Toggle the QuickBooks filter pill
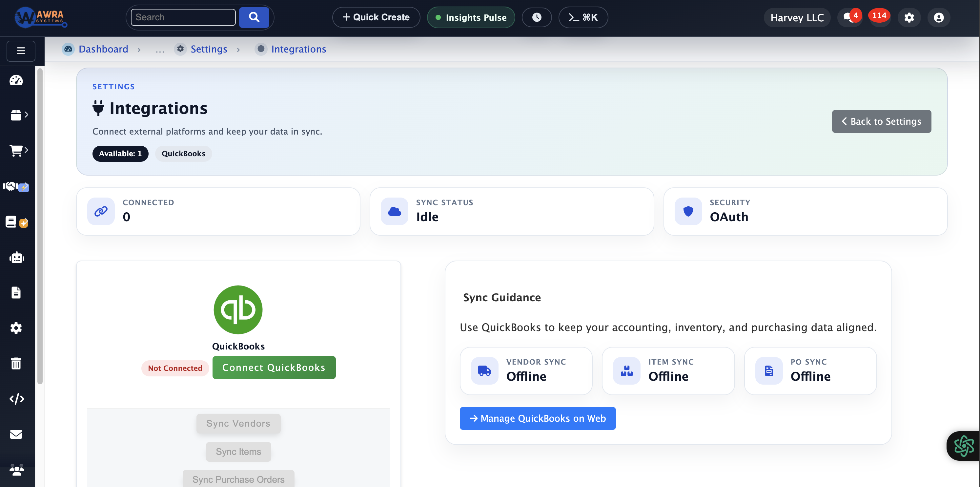Image resolution: width=980 pixels, height=487 pixels. (183, 154)
